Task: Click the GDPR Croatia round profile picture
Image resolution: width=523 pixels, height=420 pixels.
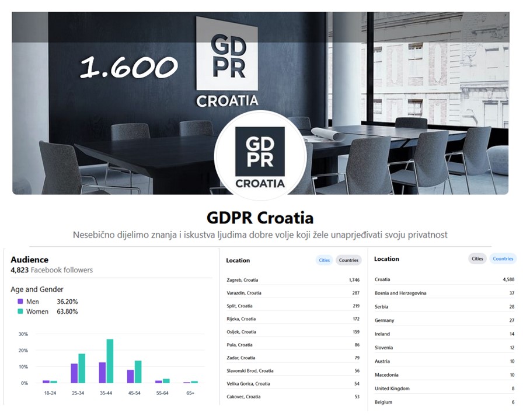Action: click(x=260, y=156)
